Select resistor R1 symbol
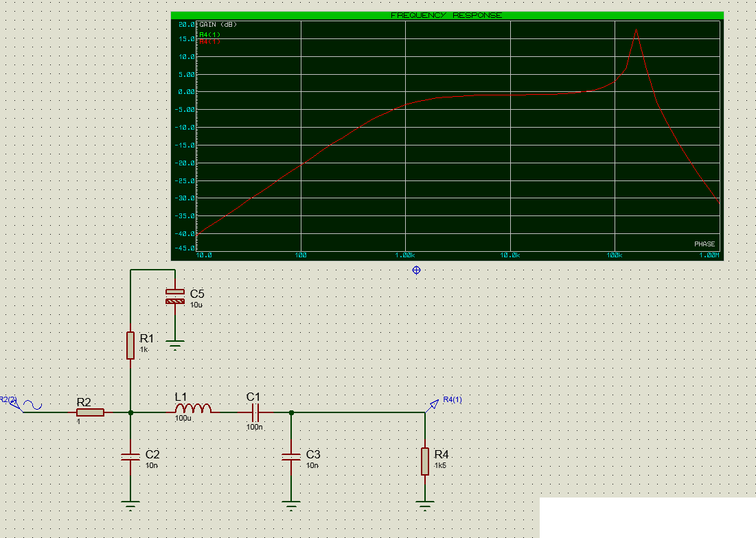756x538 pixels. click(130, 345)
